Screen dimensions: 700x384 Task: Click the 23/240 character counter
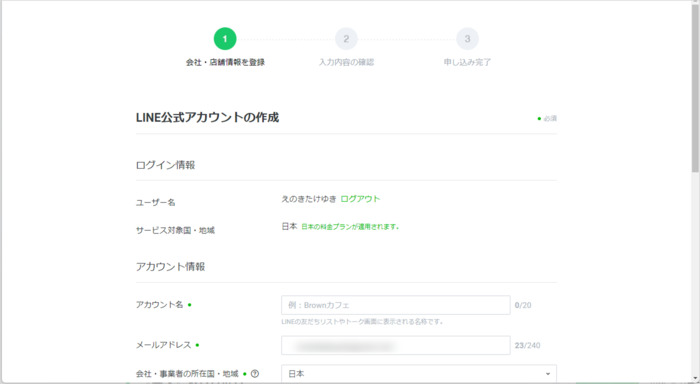pyautogui.click(x=527, y=346)
